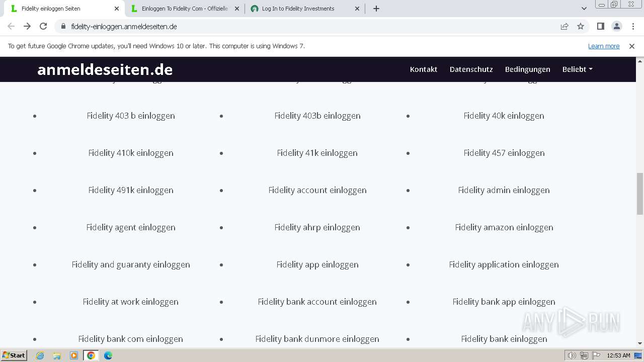Open 'Fidelity bank app einloggen' link

(x=504, y=302)
